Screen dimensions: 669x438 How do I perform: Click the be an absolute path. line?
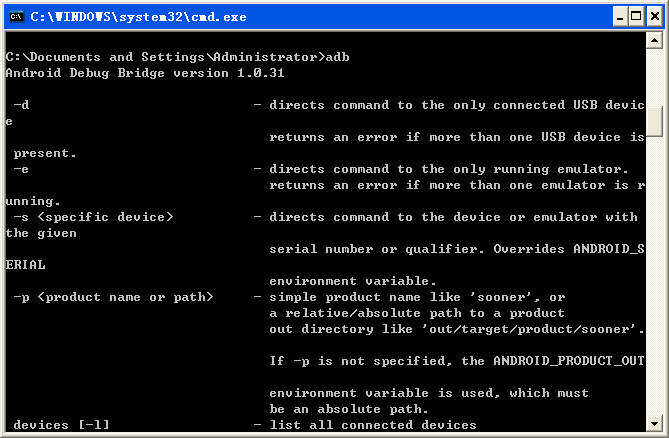tap(349, 409)
